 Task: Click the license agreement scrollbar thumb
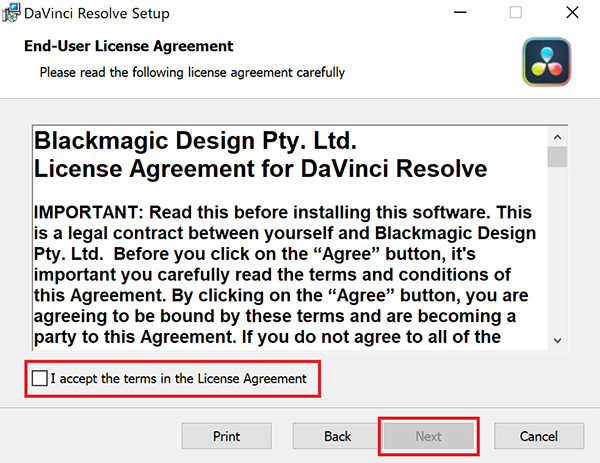coord(557,157)
